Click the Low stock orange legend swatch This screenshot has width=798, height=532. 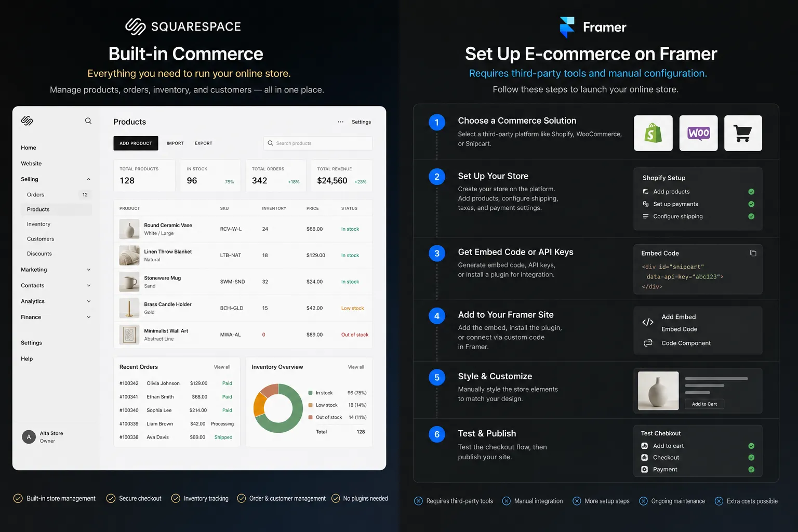[x=310, y=405]
